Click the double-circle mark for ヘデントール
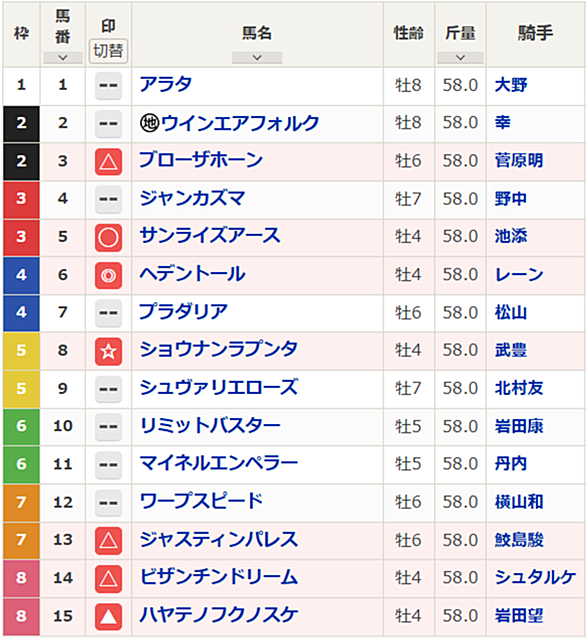The image size is (586, 638). 108,275
